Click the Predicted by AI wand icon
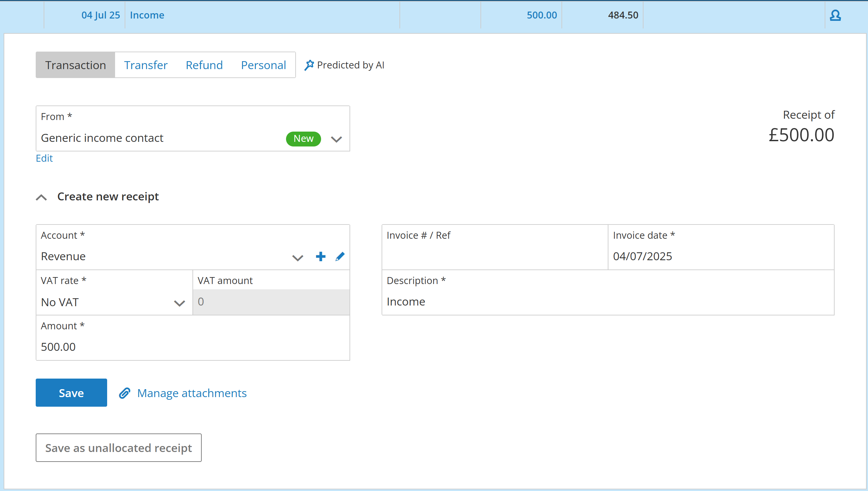The image size is (868, 491). pyautogui.click(x=309, y=65)
